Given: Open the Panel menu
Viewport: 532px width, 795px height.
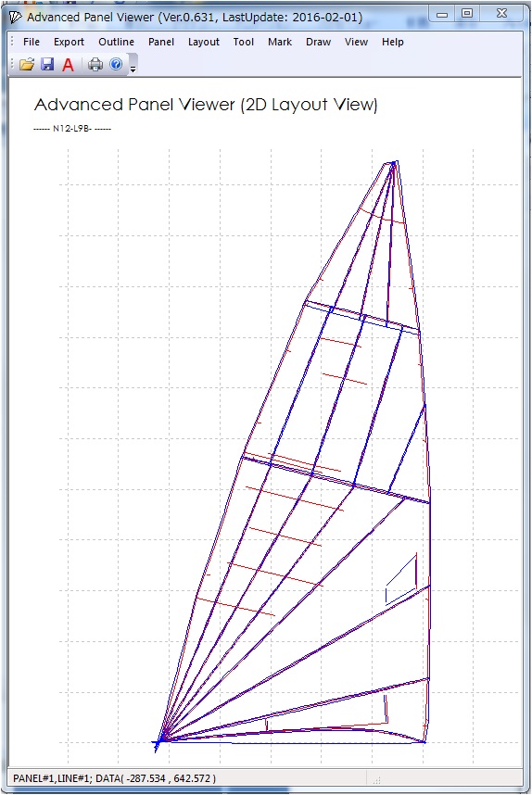Looking at the screenshot, I should point(161,42).
